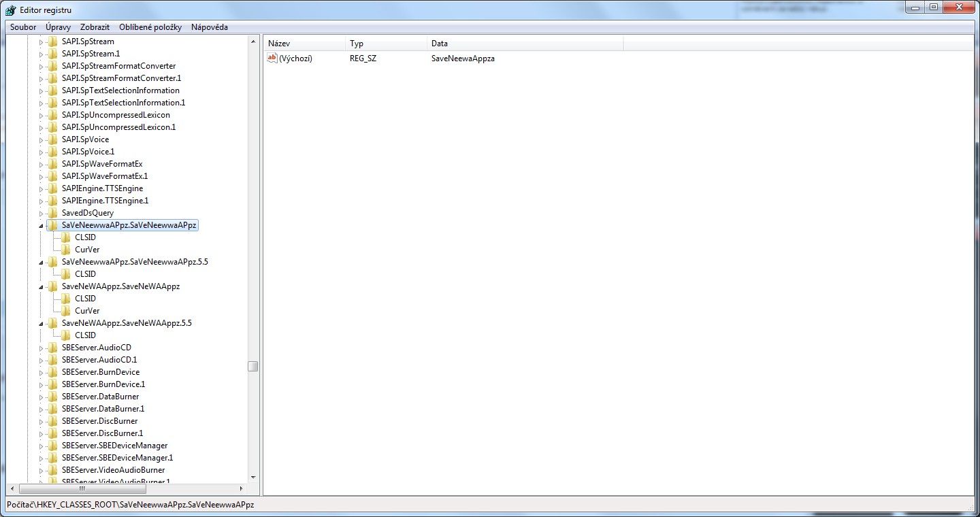Click the tree's vertical scrollbar thumb
The height and width of the screenshot is (517, 980).
pyautogui.click(x=253, y=366)
